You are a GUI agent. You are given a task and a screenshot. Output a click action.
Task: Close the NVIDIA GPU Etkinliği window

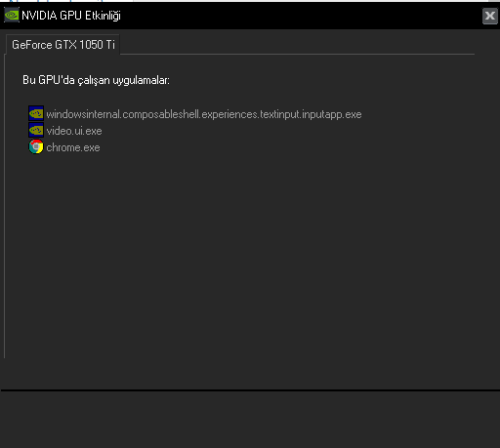pos(490,16)
